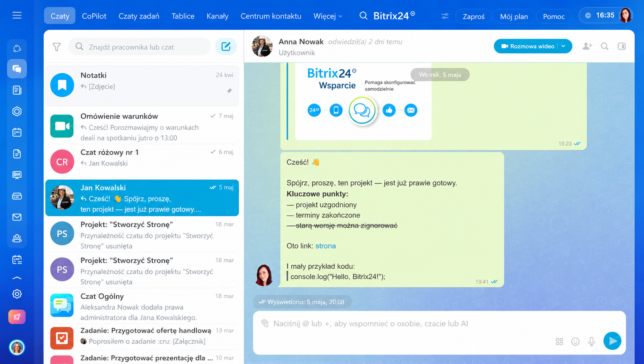Click the Anna Nowak name in header
Viewport: 644px width, 364px height.
(301, 42)
